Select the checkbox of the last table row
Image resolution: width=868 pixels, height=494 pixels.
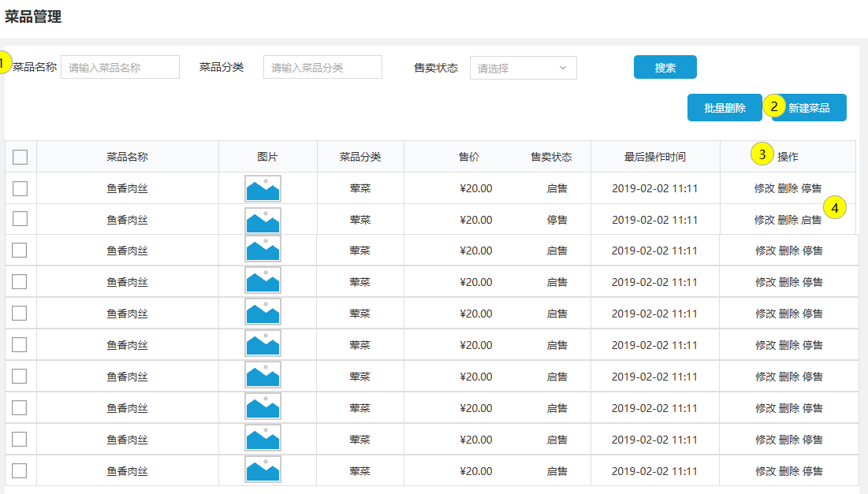[20, 470]
